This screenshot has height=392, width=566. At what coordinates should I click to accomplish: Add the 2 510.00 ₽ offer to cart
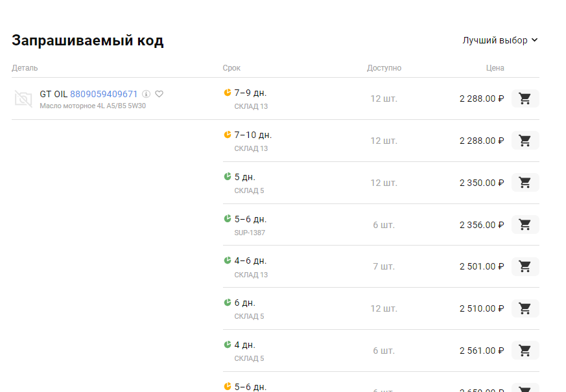(x=525, y=308)
